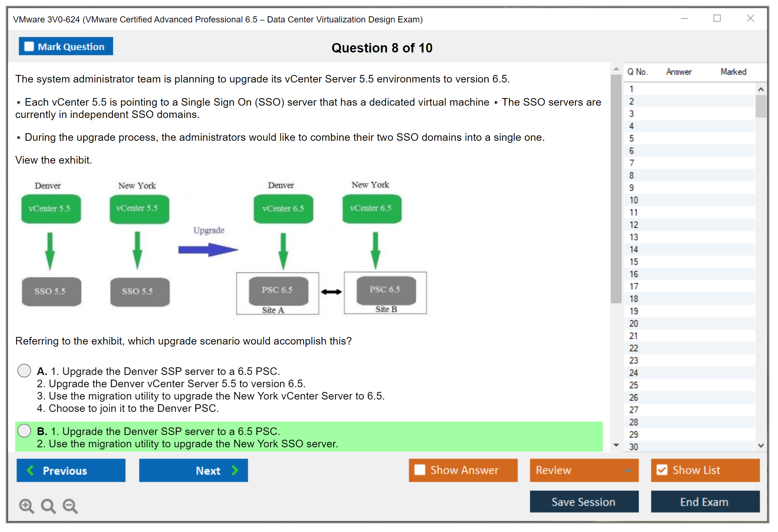This screenshot has height=532, width=778.
Task: Select question 15 in the list
Action: click(x=634, y=262)
